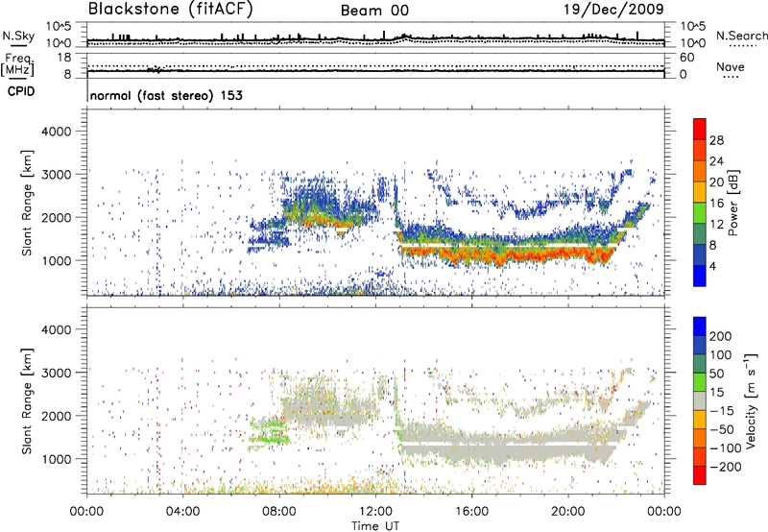
Task: Click the power colorbar value '28'
Action: point(716,140)
